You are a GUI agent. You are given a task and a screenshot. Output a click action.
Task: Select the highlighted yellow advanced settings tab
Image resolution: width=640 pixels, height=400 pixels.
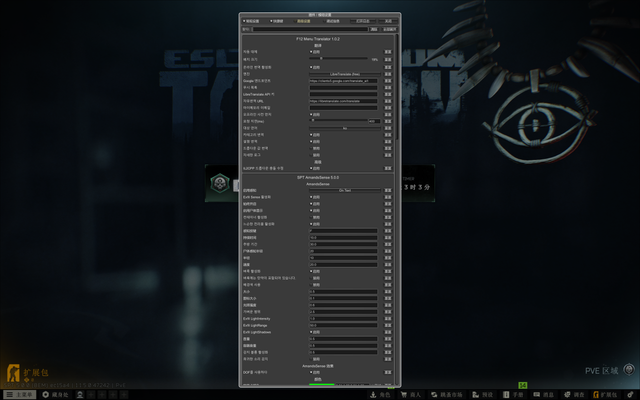302,21
